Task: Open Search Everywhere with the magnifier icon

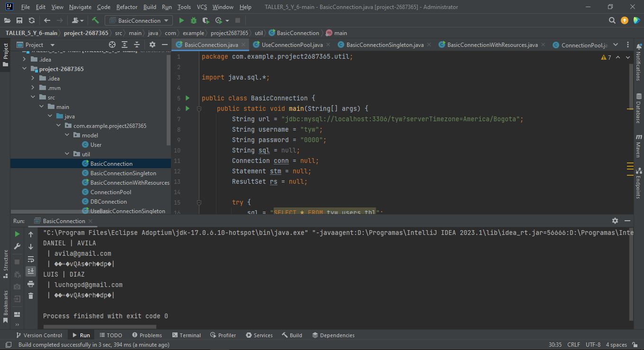Action: [612, 20]
